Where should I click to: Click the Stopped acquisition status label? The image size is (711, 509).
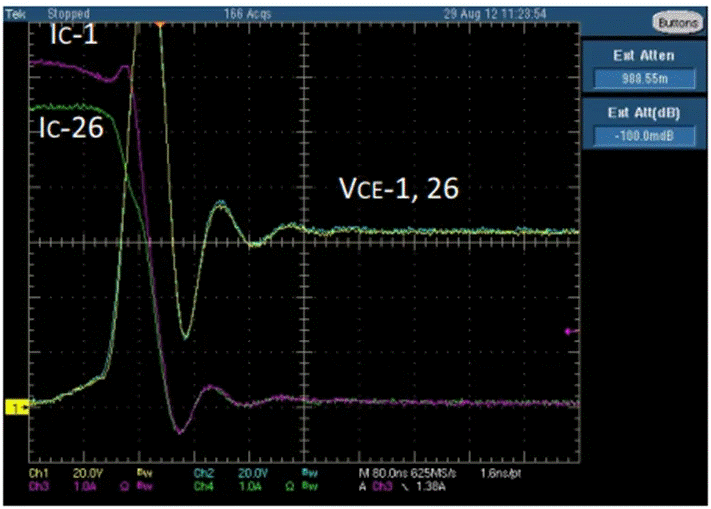pos(69,14)
